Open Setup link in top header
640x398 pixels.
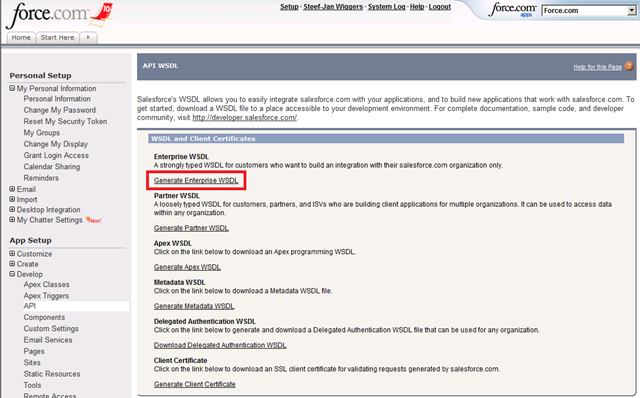click(x=289, y=7)
